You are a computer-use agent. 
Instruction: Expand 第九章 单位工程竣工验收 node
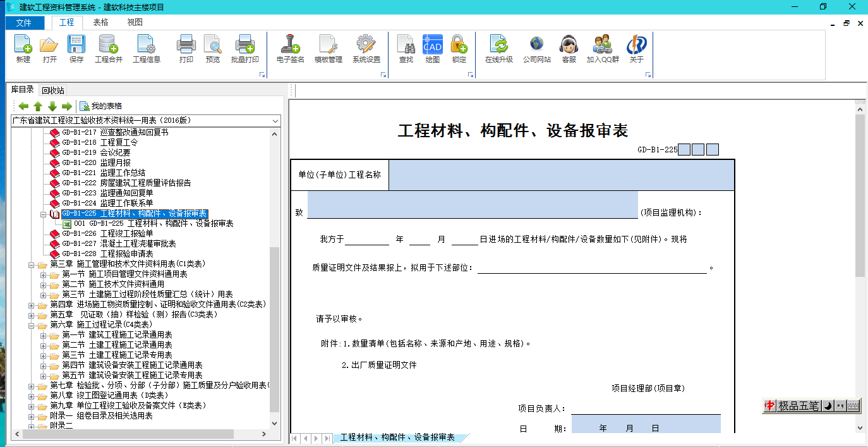32,406
